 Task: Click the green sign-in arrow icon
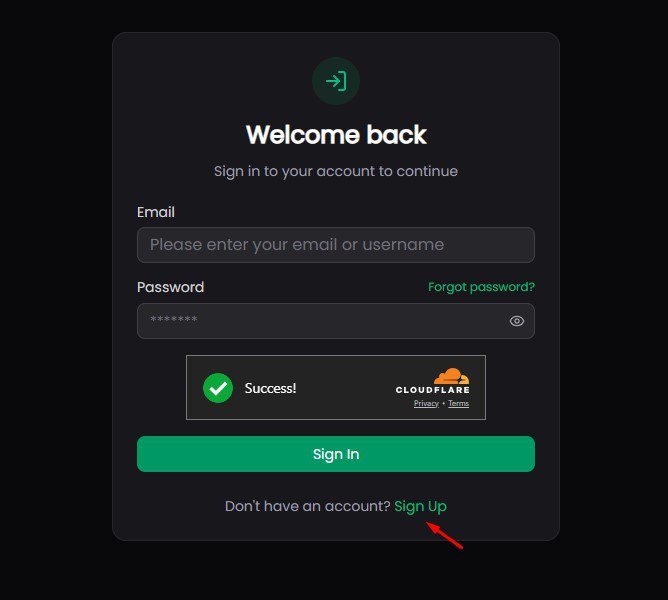coord(336,81)
